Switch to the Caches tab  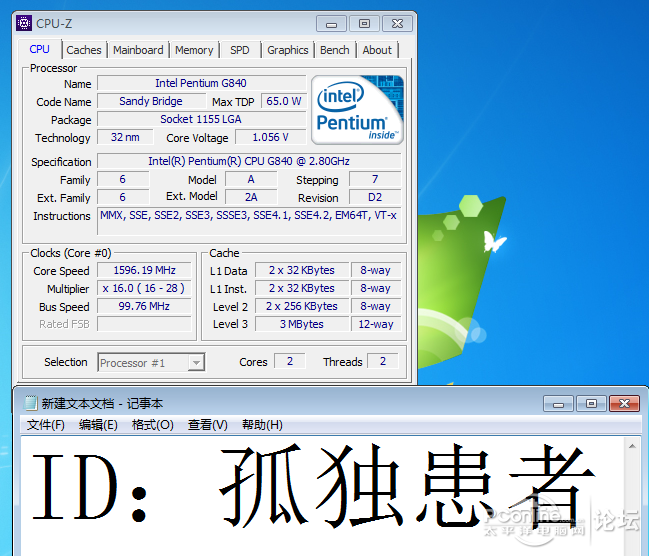click(84, 50)
